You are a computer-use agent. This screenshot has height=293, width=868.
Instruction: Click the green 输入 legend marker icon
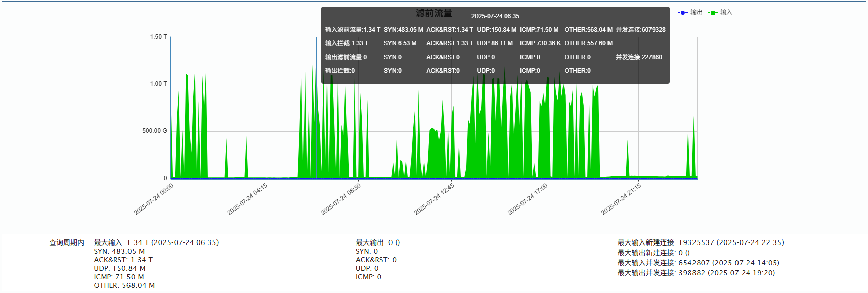click(713, 13)
